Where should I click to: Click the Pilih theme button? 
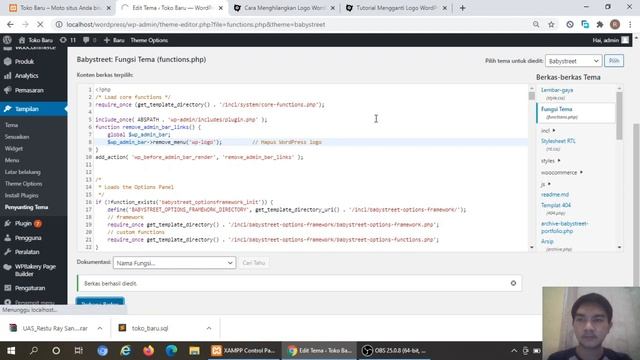pyautogui.click(x=613, y=61)
